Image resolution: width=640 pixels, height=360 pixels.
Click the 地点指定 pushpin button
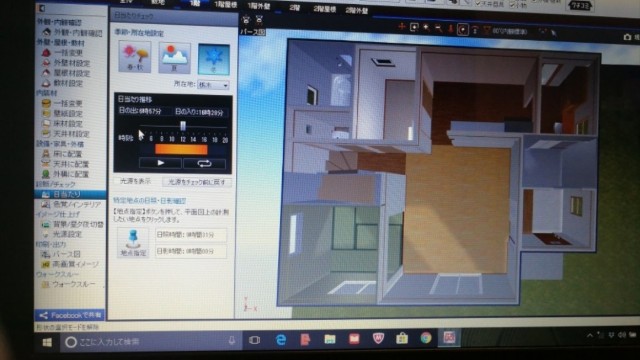coord(133,242)
